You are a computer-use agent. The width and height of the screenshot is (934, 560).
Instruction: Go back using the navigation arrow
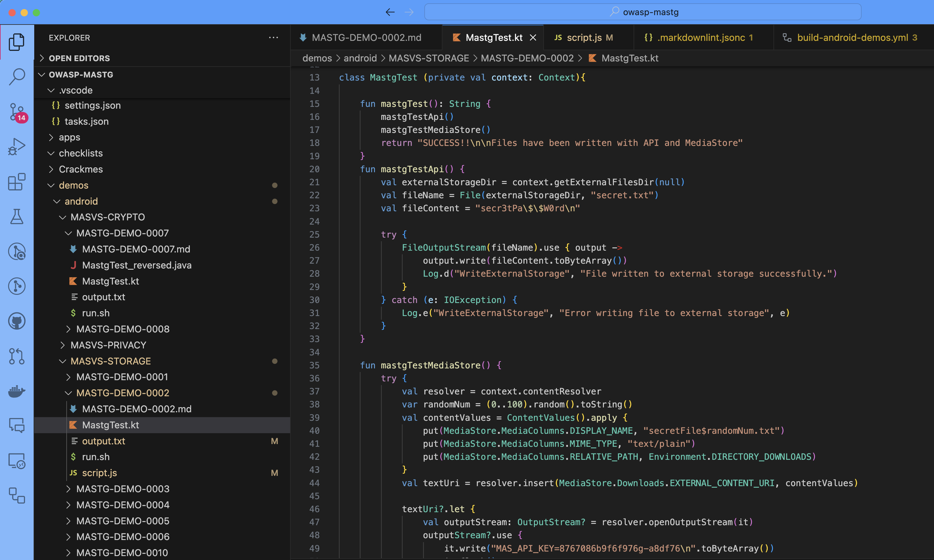[390, 12]
